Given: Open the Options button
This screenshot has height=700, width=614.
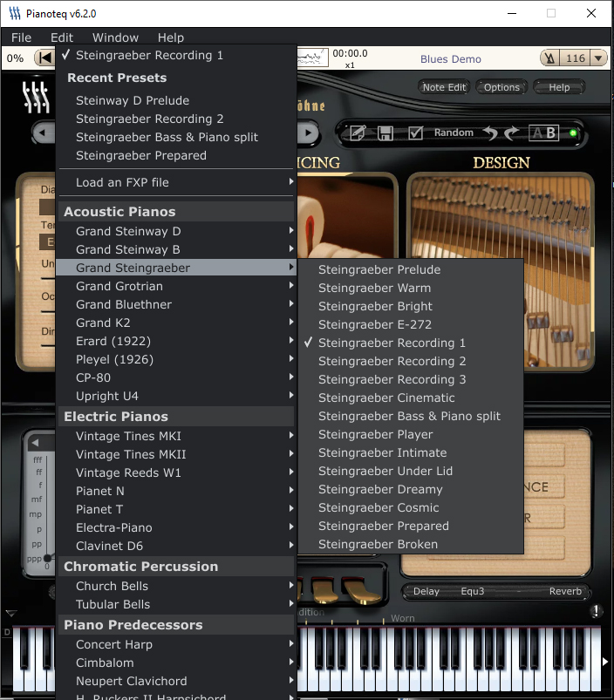Looking at the screenshot, I should (x=501, y=87).
